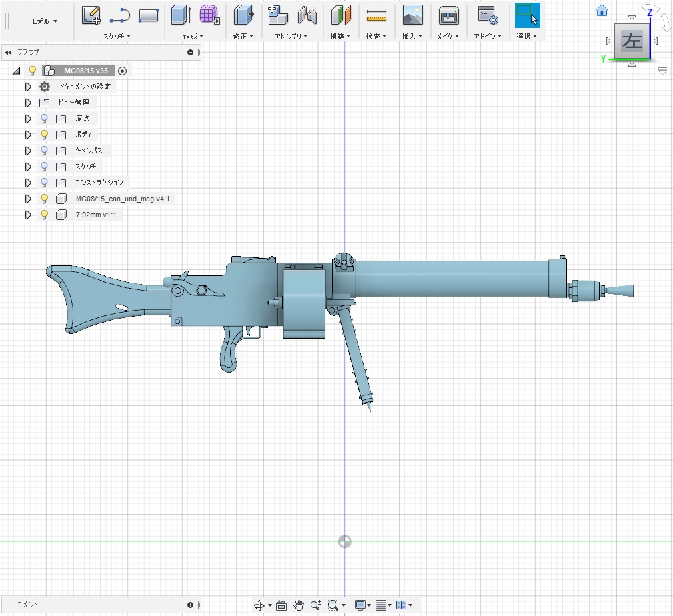This screenshot has height=616, width=673.
Task: Click the Home view icon near ViewCube
Action: [602, 10]
